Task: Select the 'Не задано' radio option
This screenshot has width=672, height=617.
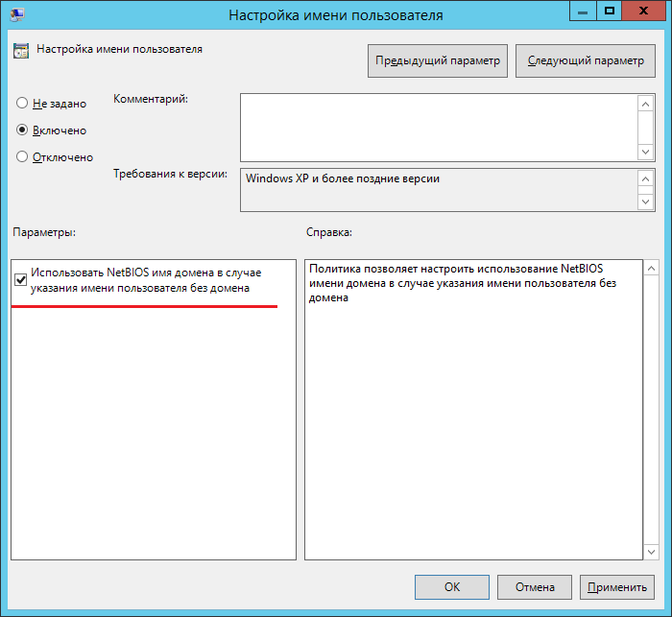Action: point(22,103)
